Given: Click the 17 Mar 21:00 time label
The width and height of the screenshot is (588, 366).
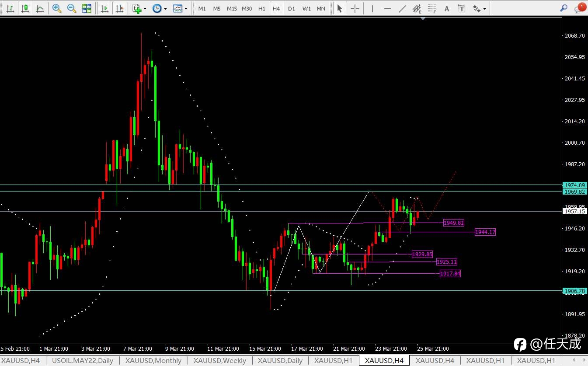Looking at the screenshot, I should click(307, 349).
